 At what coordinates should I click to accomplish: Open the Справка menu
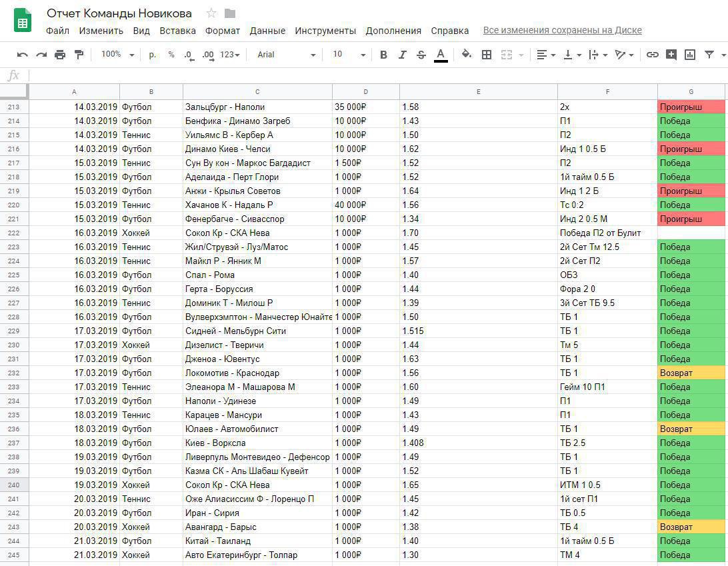click(449, 31)
